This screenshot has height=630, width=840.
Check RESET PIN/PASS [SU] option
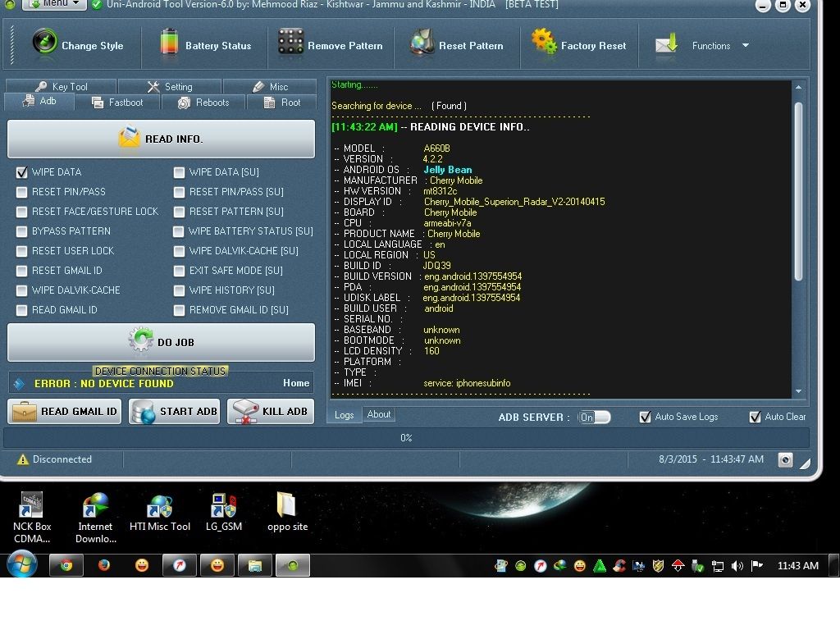point(179,192)
